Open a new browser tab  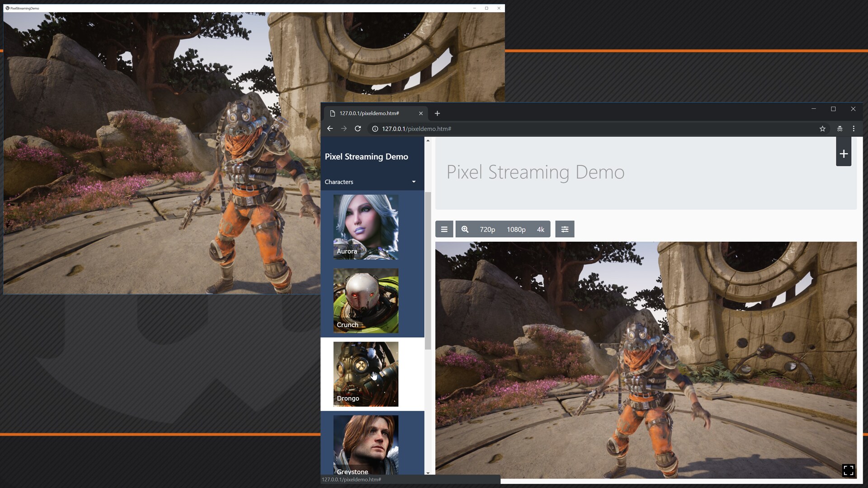[x=437, y=113]
